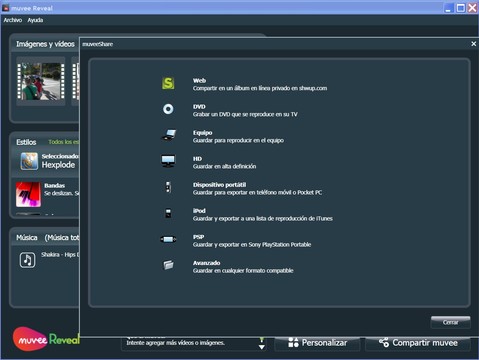Close the muveeShare dialog with X
The image size is (479, 360).
pyautogui.click(x=474, y=44)
